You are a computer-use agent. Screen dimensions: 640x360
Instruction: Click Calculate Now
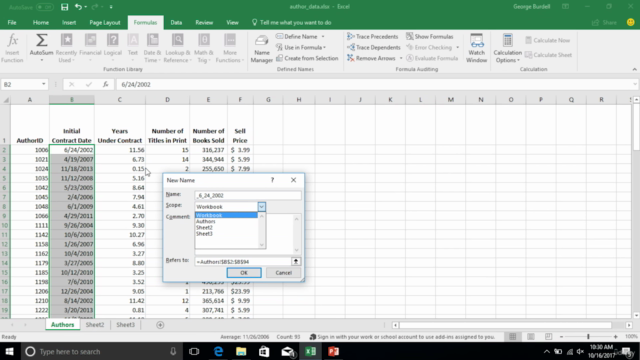pos(547,40)
